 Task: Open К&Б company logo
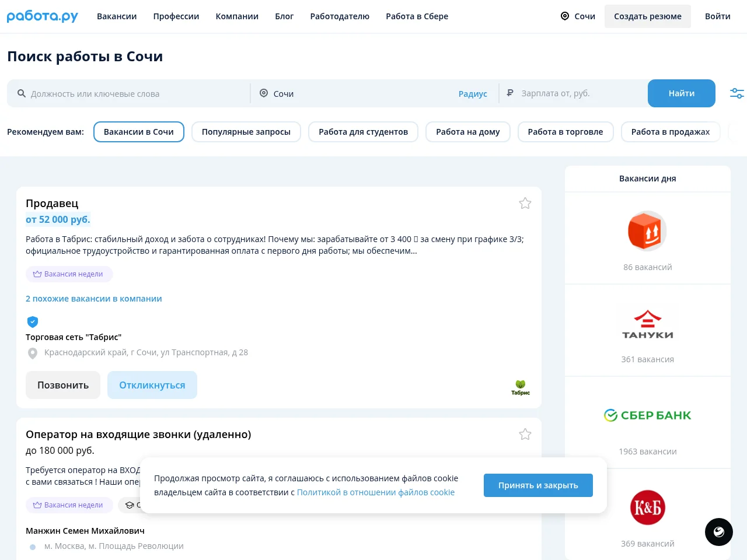pyautogui.click(x=648, y=508)
